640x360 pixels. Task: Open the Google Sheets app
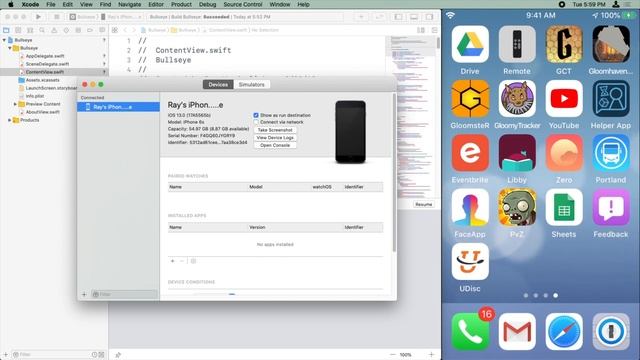[564, 207]
